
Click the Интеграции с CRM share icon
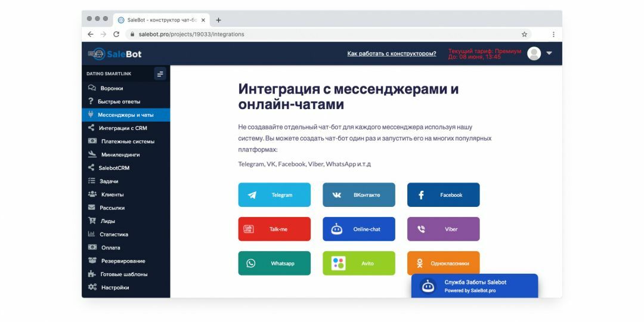coord(91,128)
